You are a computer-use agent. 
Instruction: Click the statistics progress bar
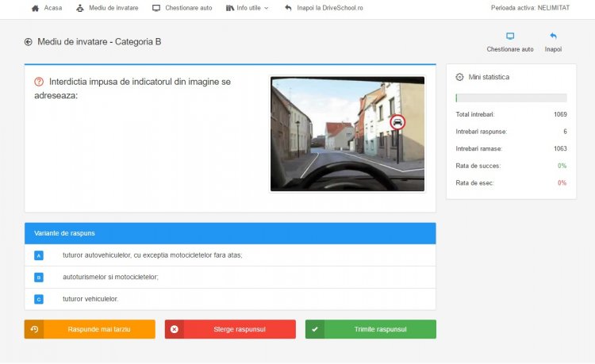pyautogui.click(x=511, y=98)
